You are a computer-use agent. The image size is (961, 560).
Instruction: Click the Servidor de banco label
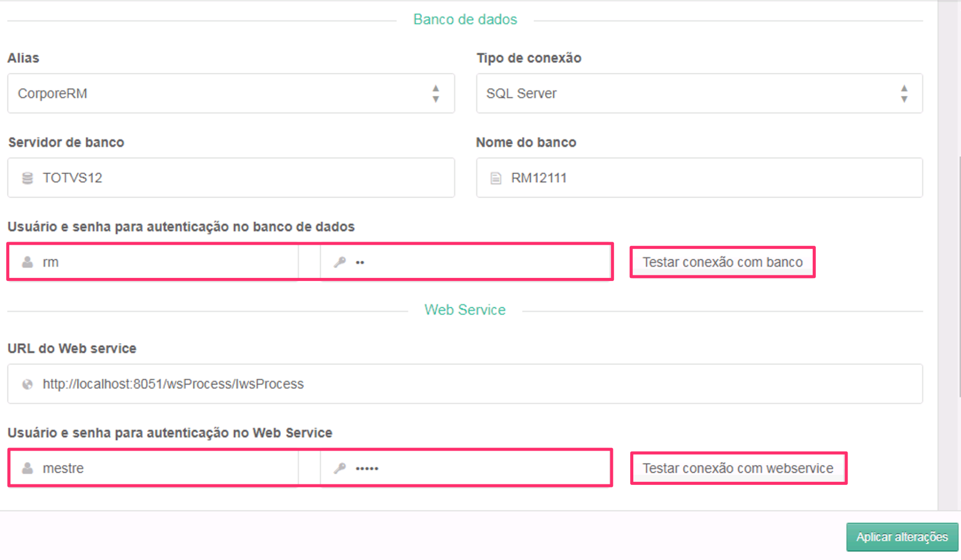pyautogui.click(x=66, y=142)
